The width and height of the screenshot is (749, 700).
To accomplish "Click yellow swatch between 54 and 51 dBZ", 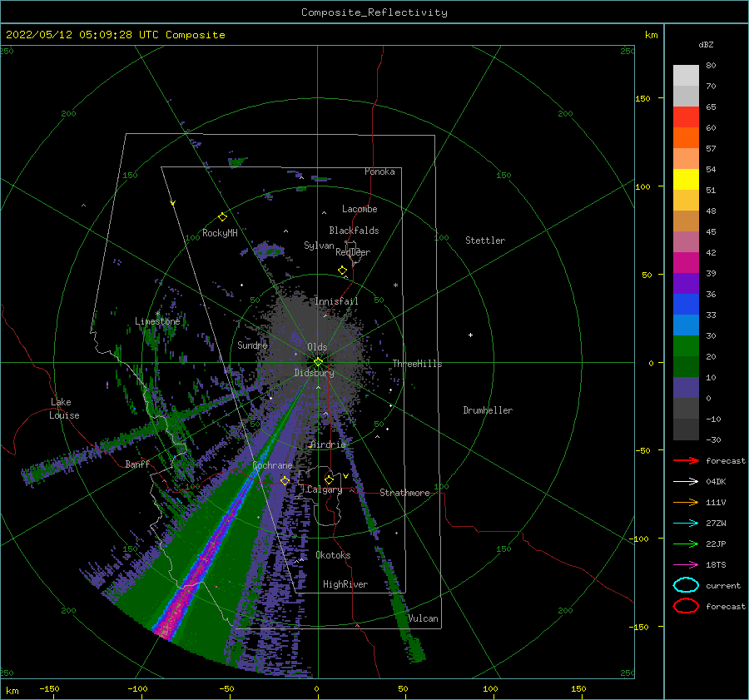I will 686,180.
